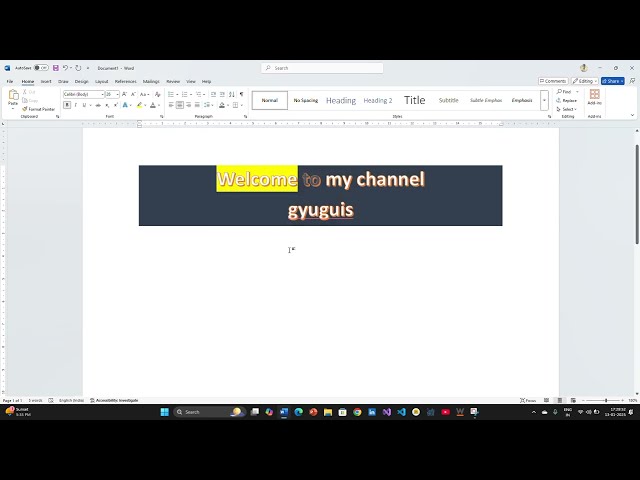This screenshot has height=480, width=640.
Task: Open the font name dropdown
Action: pyautogui.click(x=102, y=94)
